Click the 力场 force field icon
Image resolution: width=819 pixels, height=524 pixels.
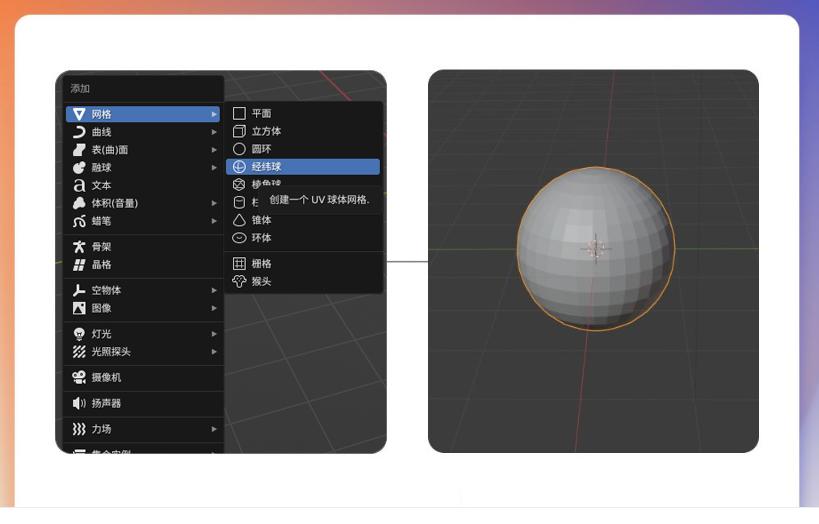tap(79, 429)
